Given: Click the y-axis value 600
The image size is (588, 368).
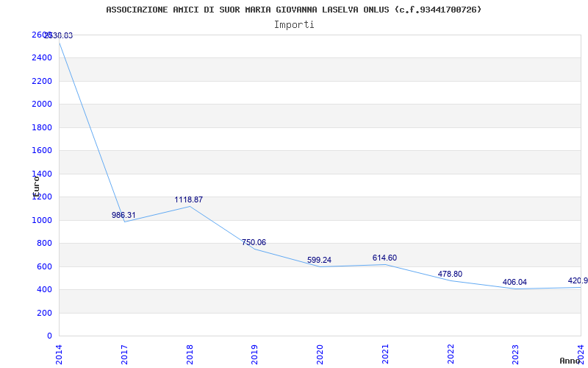Looking at the screenshot, I should (x=44, y=266).
